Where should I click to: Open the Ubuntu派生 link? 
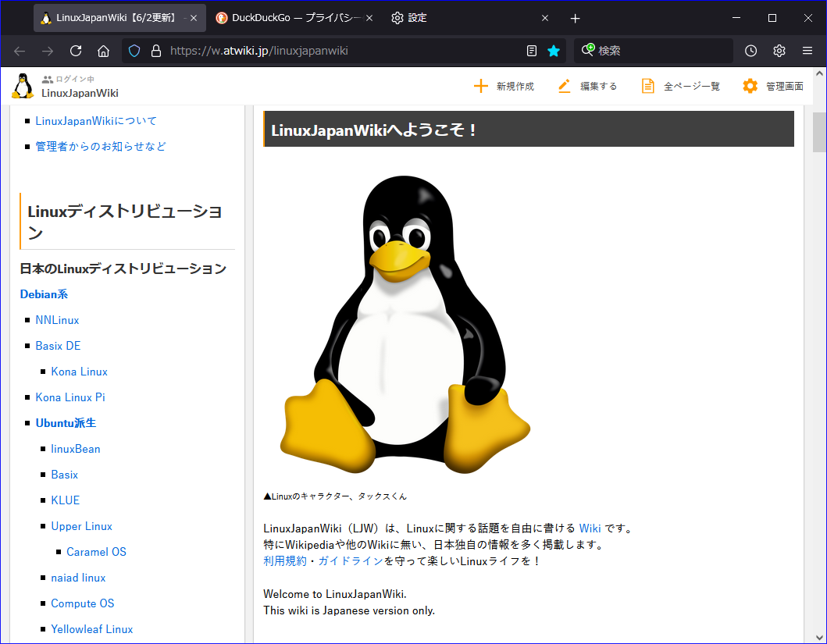(x=66, y=423)
